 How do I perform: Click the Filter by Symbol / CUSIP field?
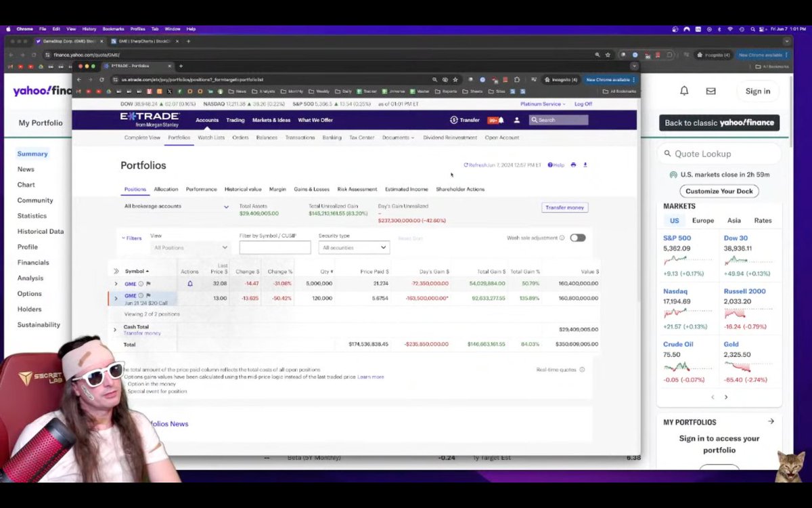coord(275,248)
